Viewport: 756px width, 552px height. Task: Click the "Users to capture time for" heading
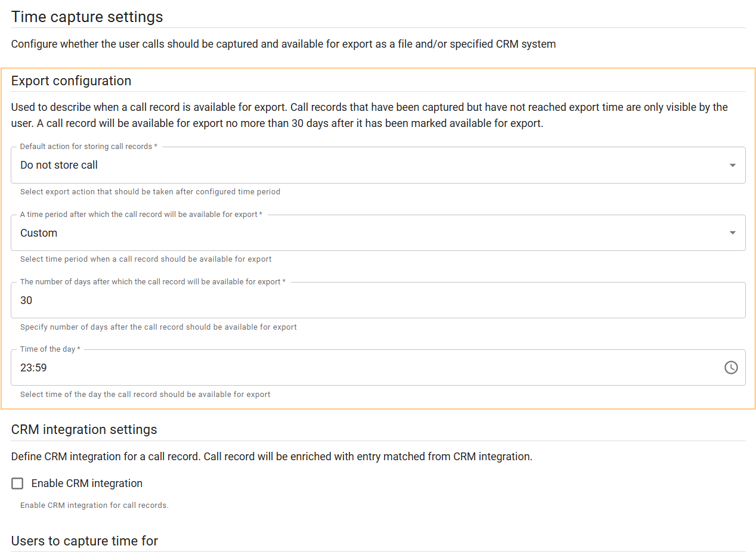[85, 541]
